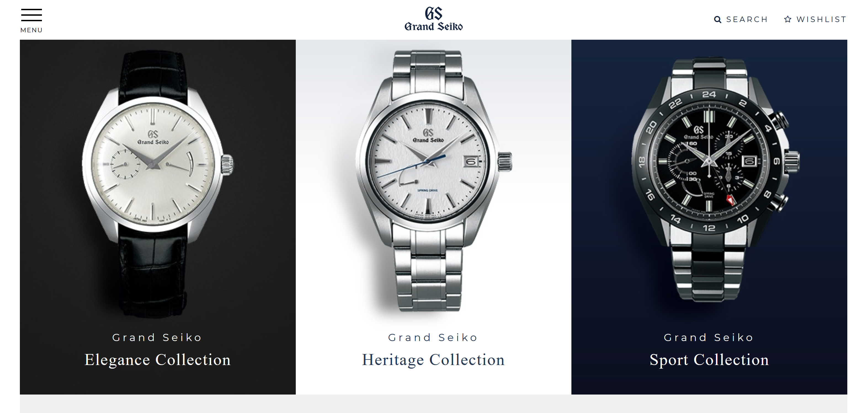Open the WISHLIST link
The width and height of the screenshot is (868, 413).
point(821,20)
